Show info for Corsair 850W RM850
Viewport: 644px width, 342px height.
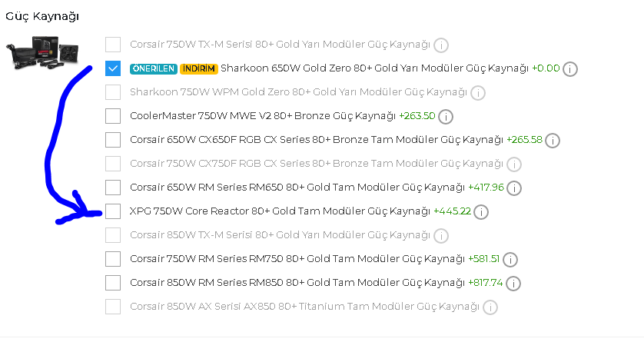[x=513, y=283]
